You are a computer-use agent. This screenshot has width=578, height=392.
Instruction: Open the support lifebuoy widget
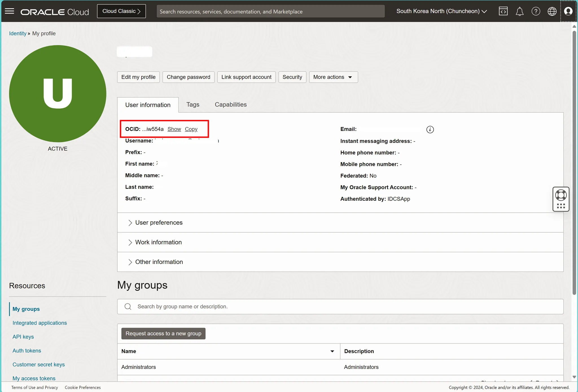[x=561, y=195]
